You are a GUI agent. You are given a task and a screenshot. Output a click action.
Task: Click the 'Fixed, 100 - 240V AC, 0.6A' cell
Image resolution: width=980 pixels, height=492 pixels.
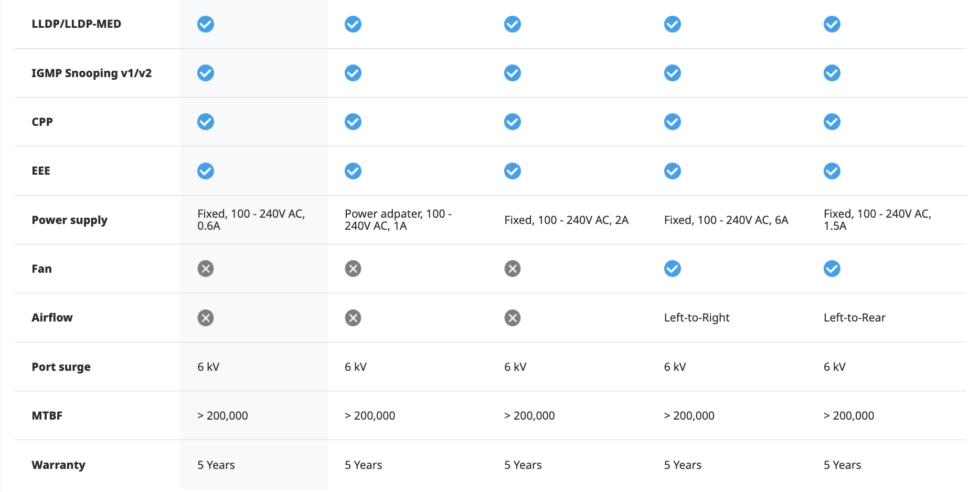(251, 220)
